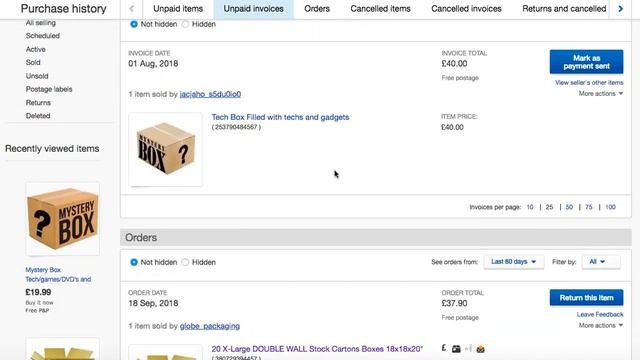Expand More actions under Mark as payment sent
The width and height of the screenshot is (640, 360).
(x=601, y=93)
